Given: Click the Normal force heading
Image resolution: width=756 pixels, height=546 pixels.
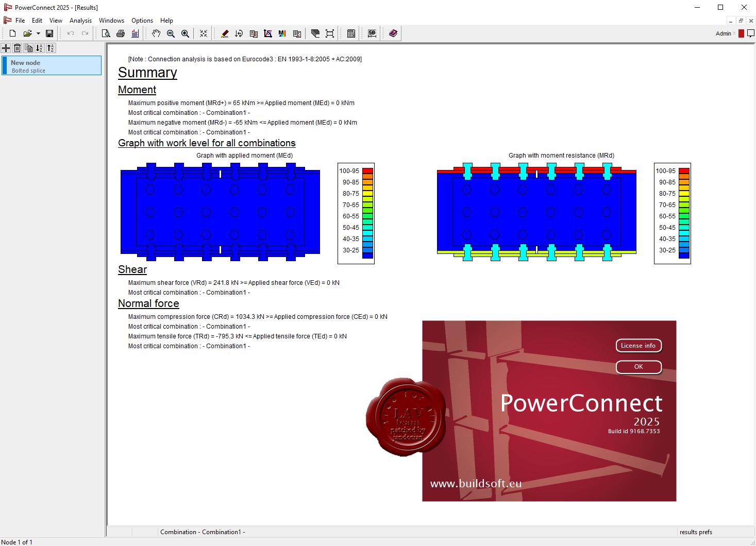Looking at the screenshot, I should 148,303.
